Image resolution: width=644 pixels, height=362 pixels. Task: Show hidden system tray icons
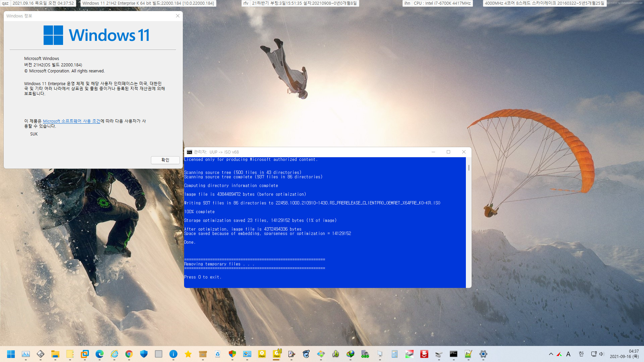point(551,354)
